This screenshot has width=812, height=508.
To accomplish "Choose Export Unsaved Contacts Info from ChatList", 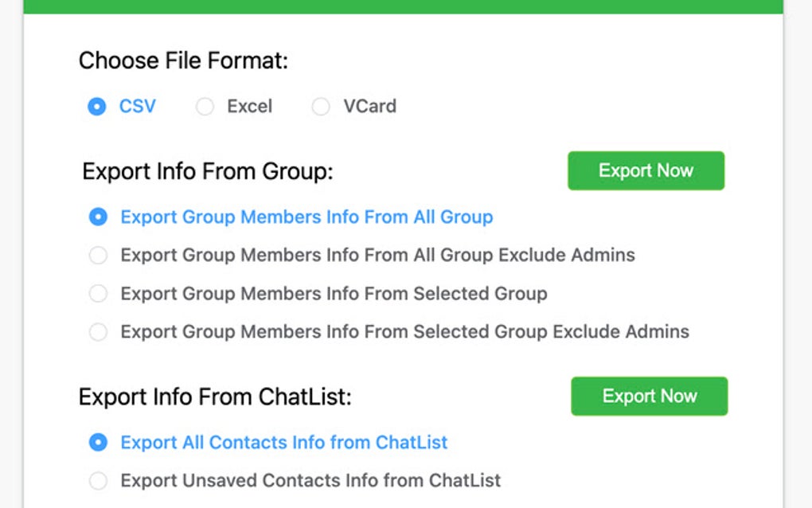I will click(x=98, y=480).
